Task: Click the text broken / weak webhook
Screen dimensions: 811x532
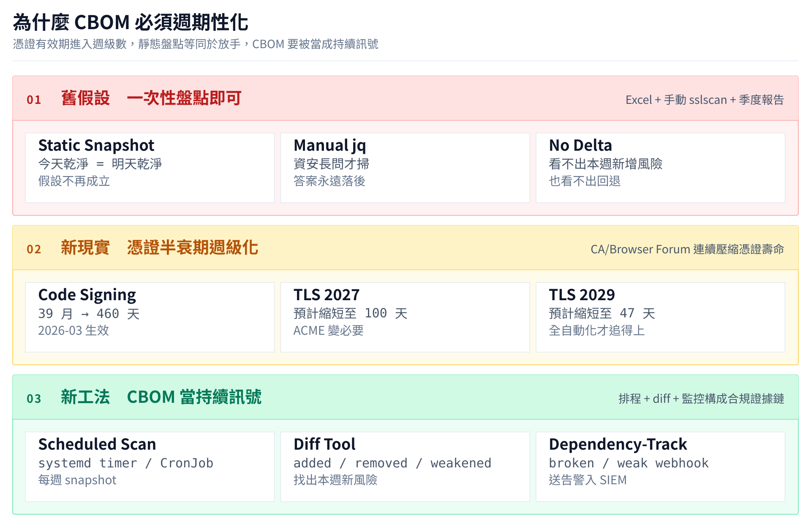Action: pyautogui.click(x=629, y=463)
